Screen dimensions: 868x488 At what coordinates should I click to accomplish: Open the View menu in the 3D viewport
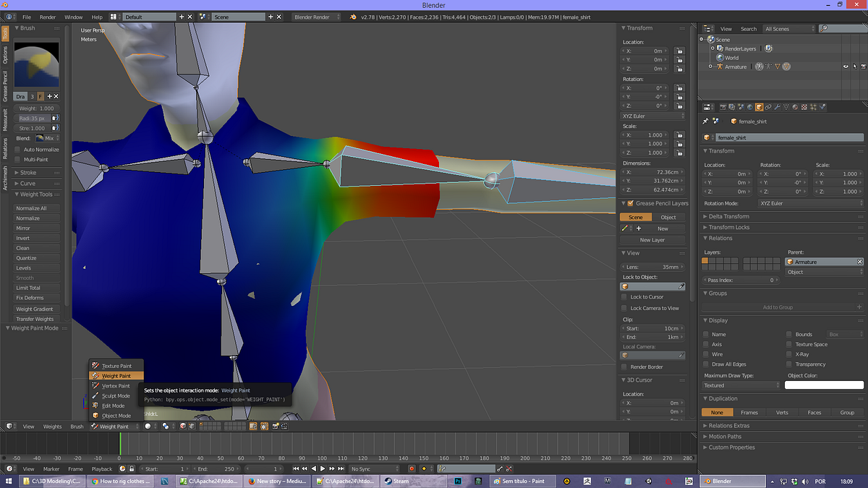(x=28, y=427)
